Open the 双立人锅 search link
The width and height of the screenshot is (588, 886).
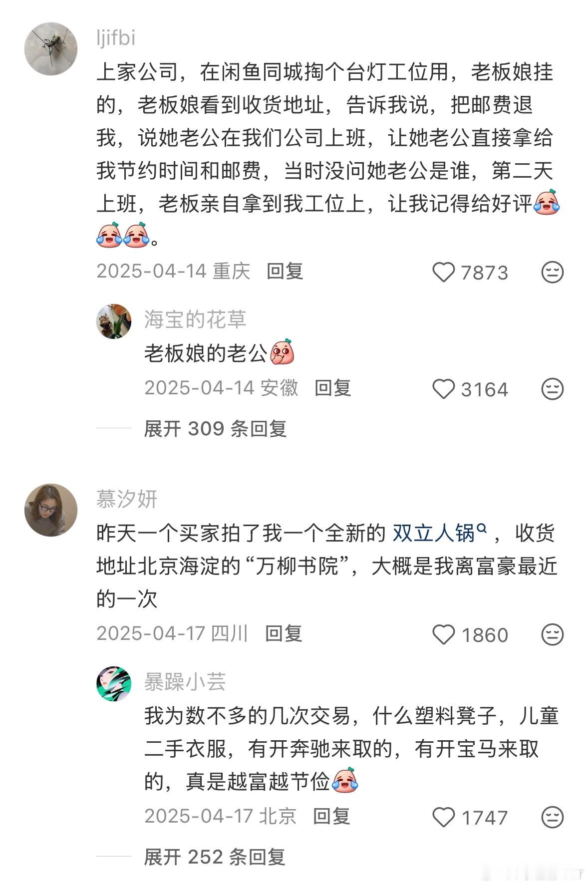(x=439, y=534)
